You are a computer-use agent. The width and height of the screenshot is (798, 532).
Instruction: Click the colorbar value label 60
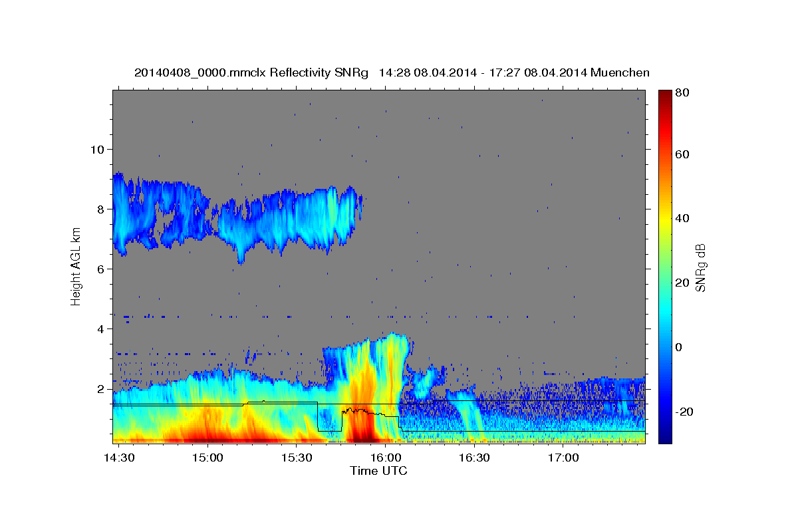tap(682, 154)
